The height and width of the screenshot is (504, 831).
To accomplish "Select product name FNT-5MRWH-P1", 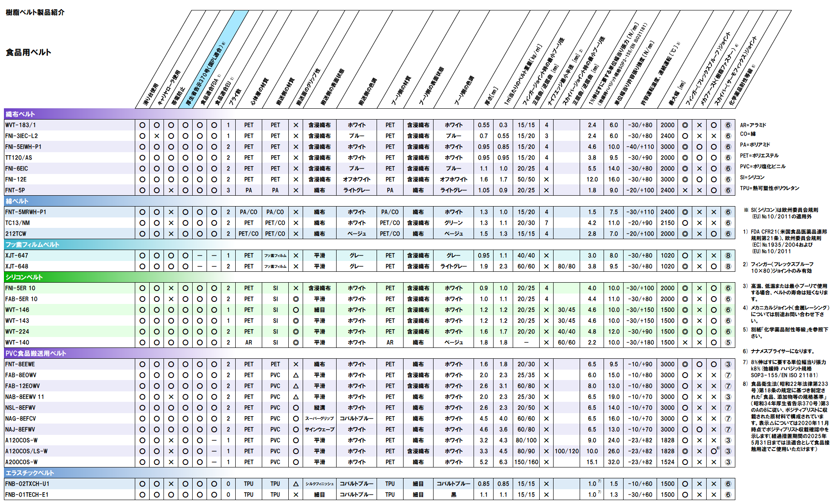I will click(26, 212).
